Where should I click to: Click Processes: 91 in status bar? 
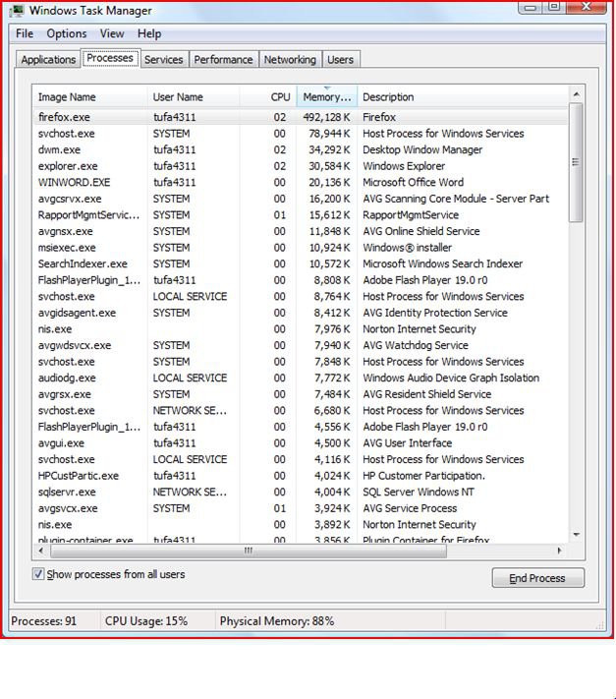click(43, 621)
